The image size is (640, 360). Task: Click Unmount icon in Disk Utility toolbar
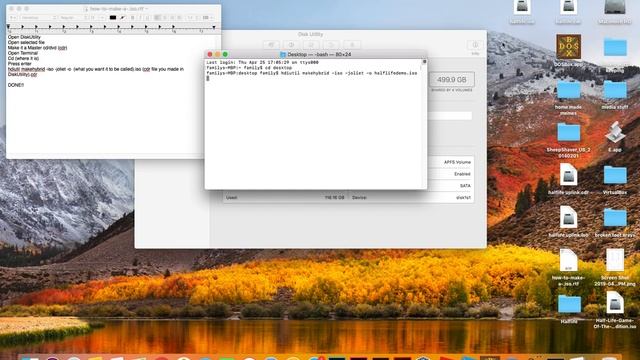[x=352, y=44]
